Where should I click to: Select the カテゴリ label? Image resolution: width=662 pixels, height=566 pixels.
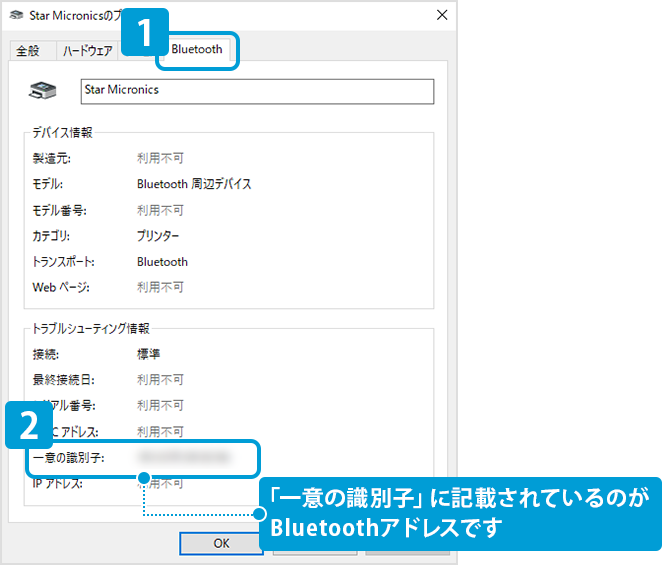coord(51,236)
